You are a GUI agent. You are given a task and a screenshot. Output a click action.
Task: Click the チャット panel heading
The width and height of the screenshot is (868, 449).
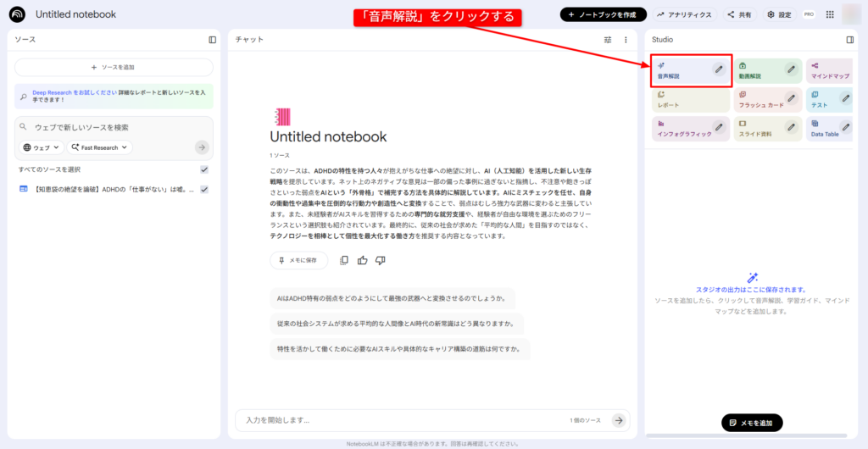(249, 40)
